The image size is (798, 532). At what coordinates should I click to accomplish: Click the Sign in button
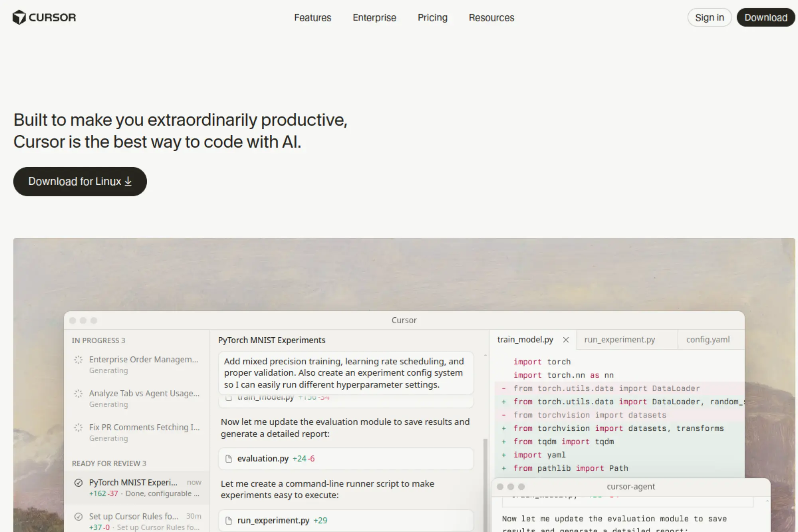pyautogui.click(x=709, y=18)
